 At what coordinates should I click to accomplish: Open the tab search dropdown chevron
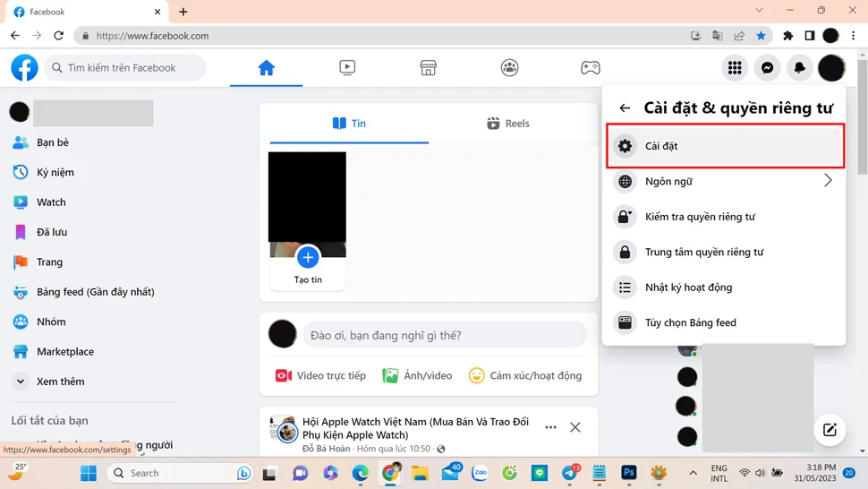pos(759,10)
